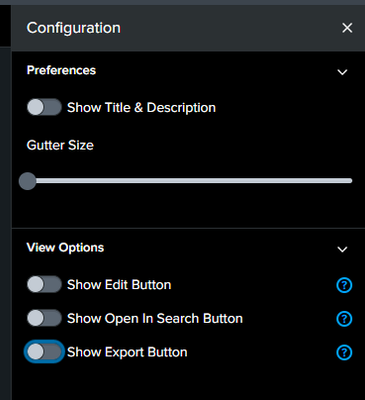Open help for Show Export Button
The image size is (365, 400).
tap(344, 353)
